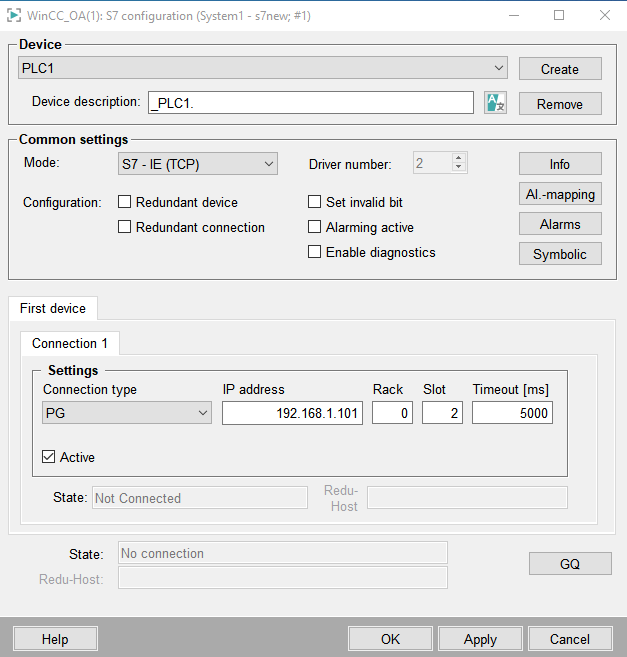Open the Connection type PG dropdown
Image resolution: width=627 pixels, height=657 pixels.
click(x=127, y=413)
